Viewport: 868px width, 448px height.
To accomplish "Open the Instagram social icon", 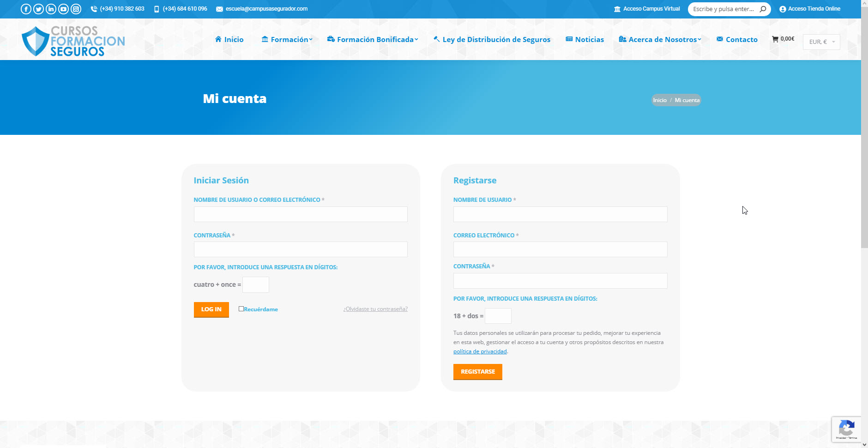I will pos(76,9).
